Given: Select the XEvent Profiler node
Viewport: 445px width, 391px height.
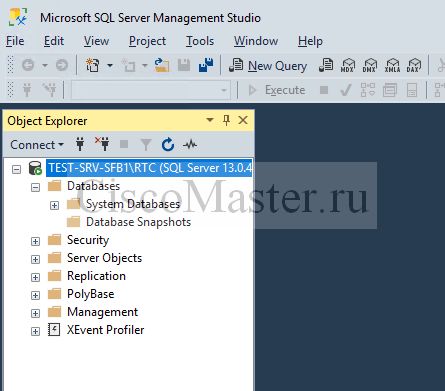Looking at the screenshot, I should point(105,330).
